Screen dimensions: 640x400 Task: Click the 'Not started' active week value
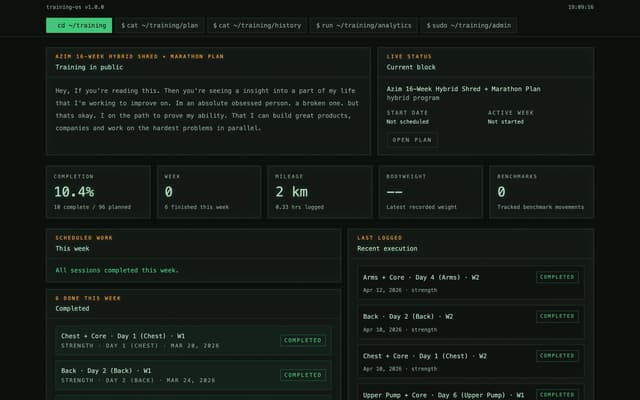pyautogui.click(x=505, y=122)
